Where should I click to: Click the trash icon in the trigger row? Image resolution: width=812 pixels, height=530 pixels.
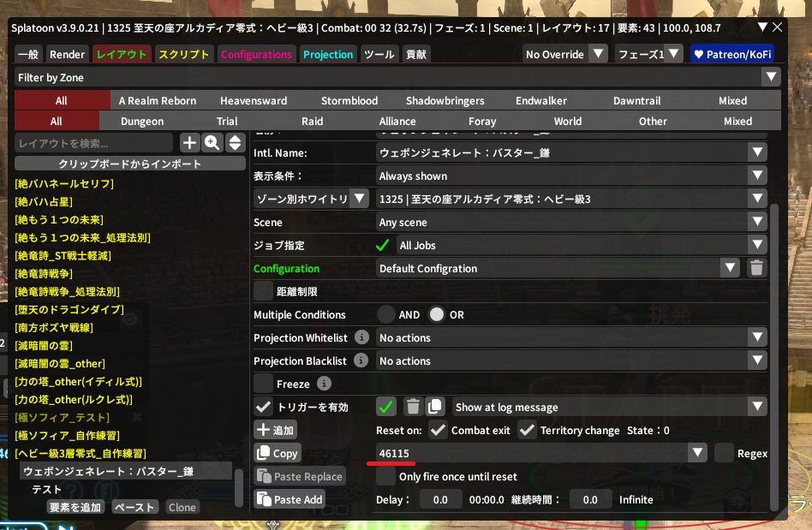(x=412, y=407)
